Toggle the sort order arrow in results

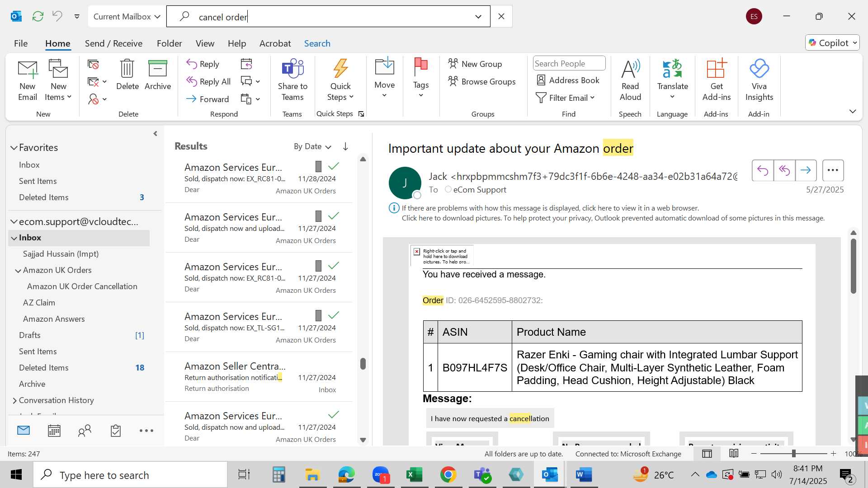[345, 146]
